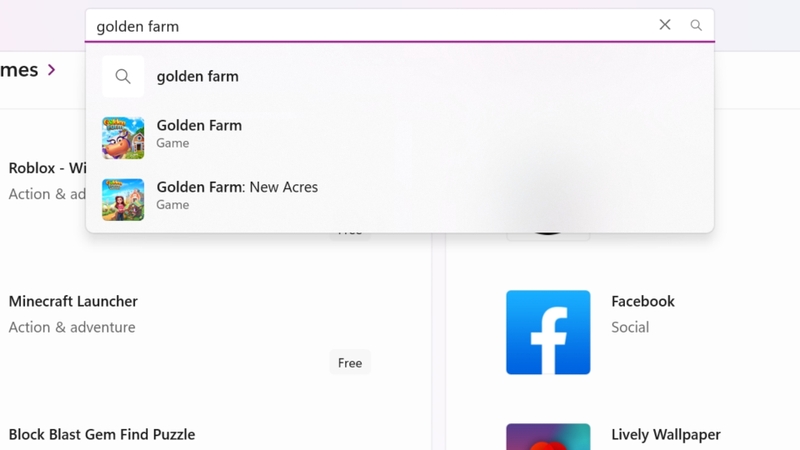The image size is (800, 450).
Task: Open the Roblox game listing
Action: pyautogui.click(x=47, y=168)
